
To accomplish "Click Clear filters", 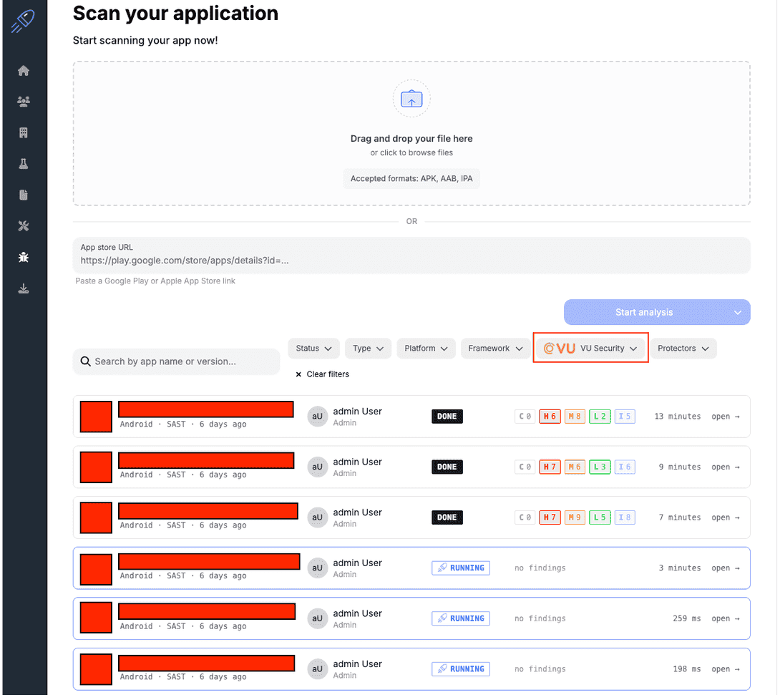I will click(322, 374).
